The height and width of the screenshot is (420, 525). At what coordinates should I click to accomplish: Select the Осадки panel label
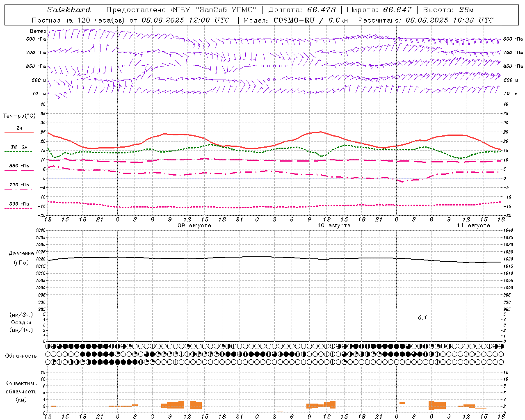point(21,322)
